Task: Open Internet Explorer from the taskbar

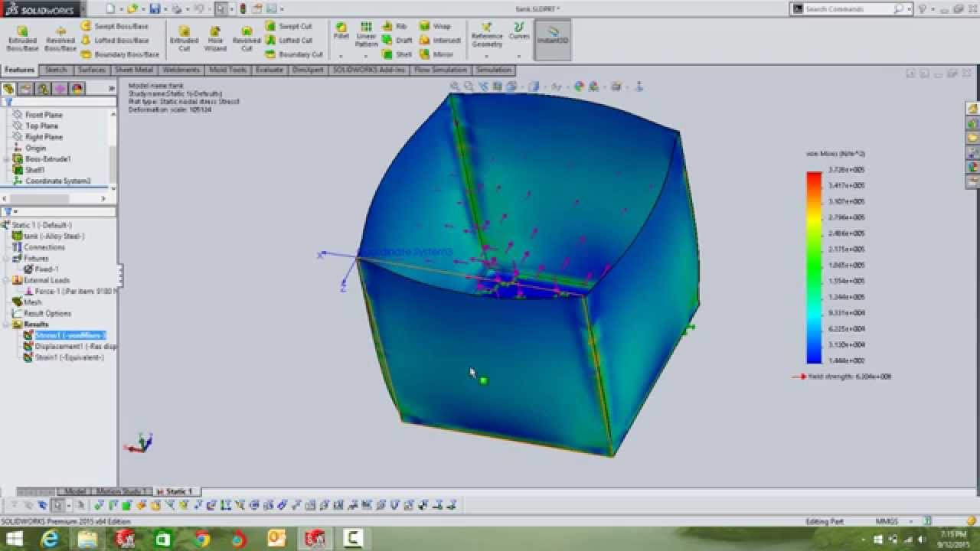Action: tap(51, 539)
